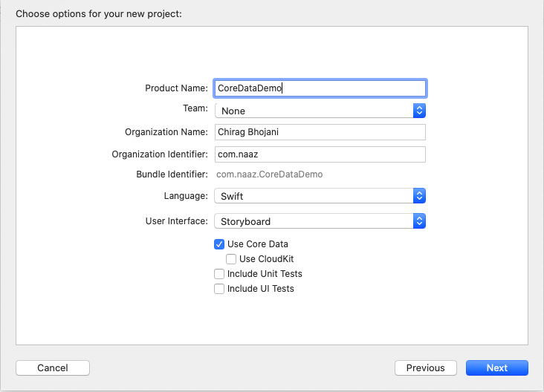Click the Bundle Identifier value text
The width and height of the screenshot is (544, 392).
[269, 174]
